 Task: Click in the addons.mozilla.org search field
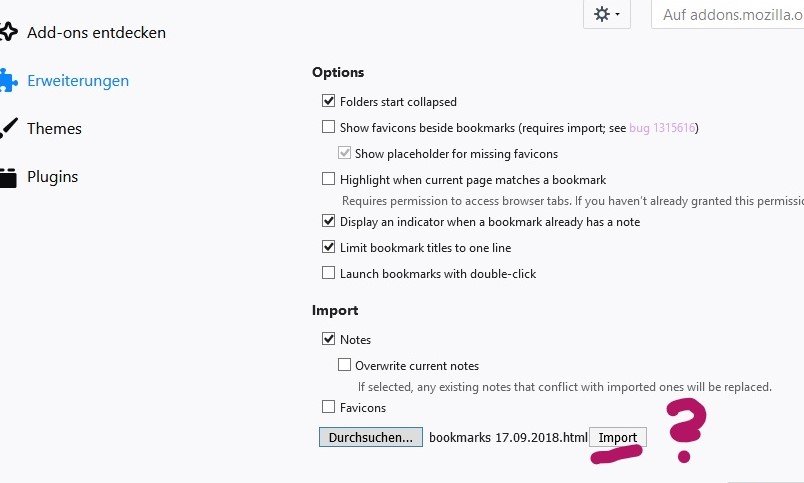(730, 15)
